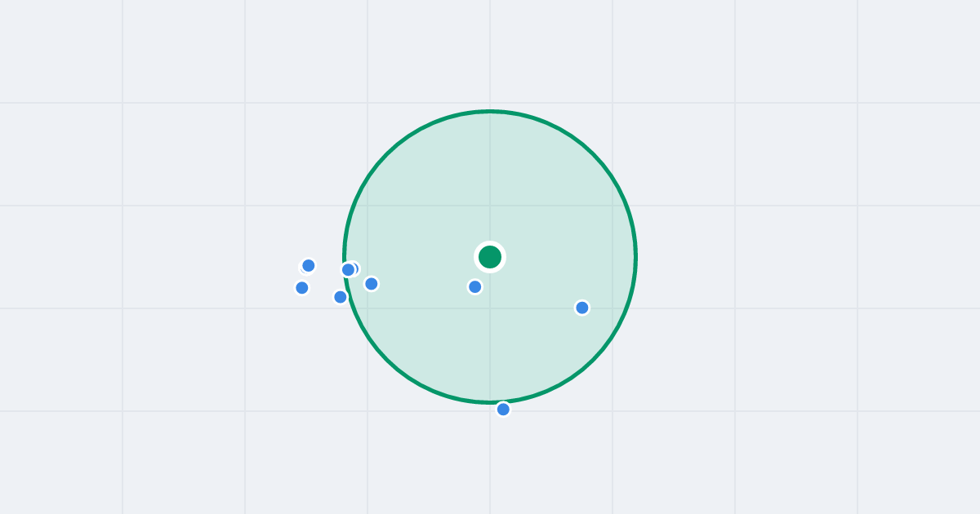Select the blue dot just below the circle's bottom edge

tap(503, 410)
